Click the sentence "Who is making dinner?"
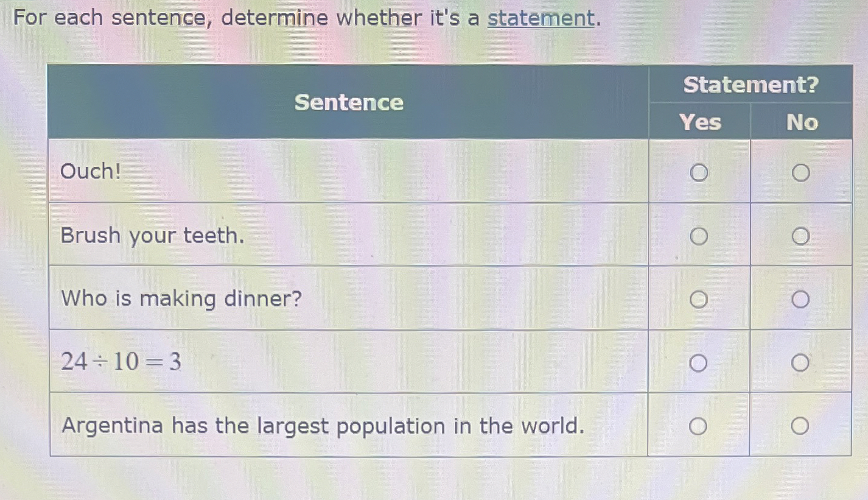The width and height of the screenshot is (868, 500). [181, 298]
